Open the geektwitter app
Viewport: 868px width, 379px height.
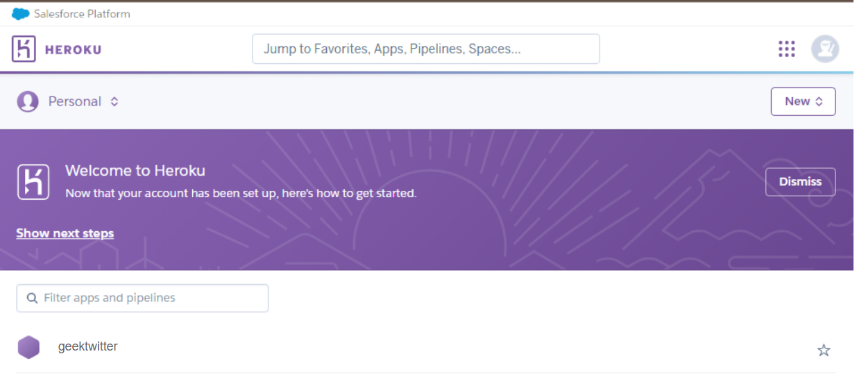click(x=88, y=346)
